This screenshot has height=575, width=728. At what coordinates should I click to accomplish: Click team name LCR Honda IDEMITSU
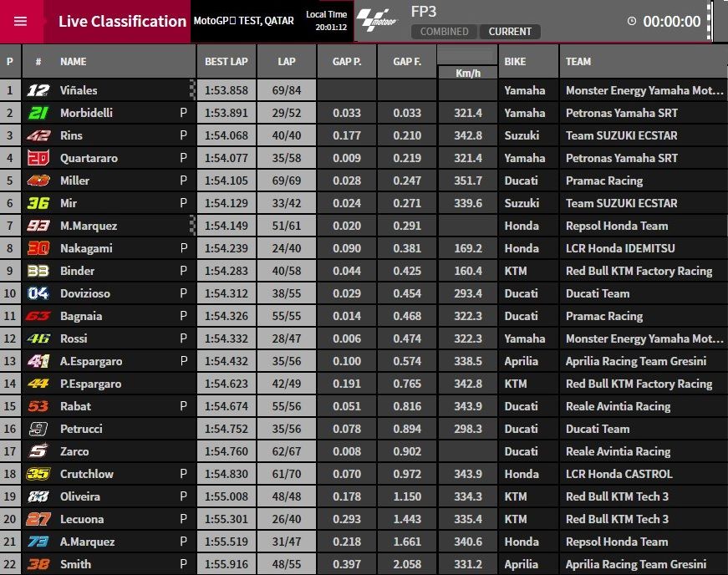click(620, 248)
